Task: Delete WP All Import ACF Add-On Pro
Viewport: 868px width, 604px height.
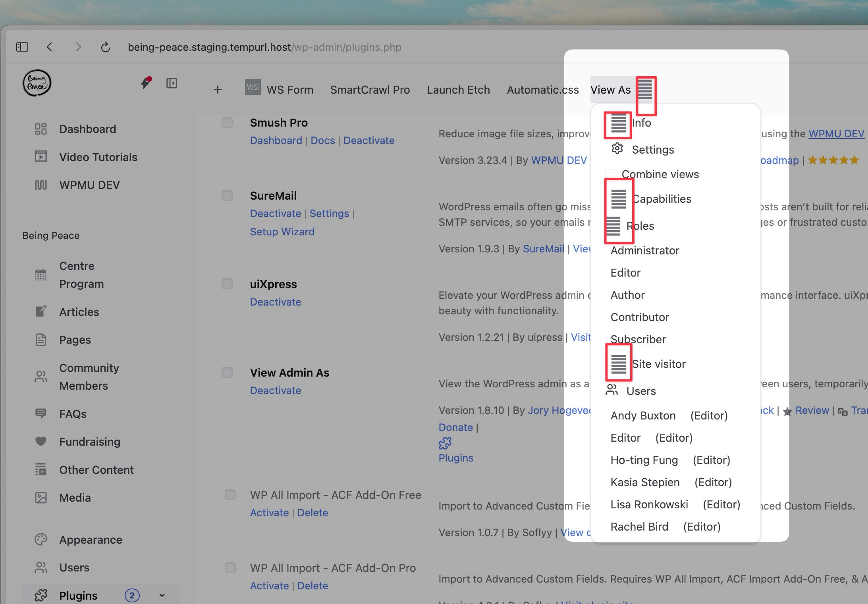Action: tap(312, 586)
